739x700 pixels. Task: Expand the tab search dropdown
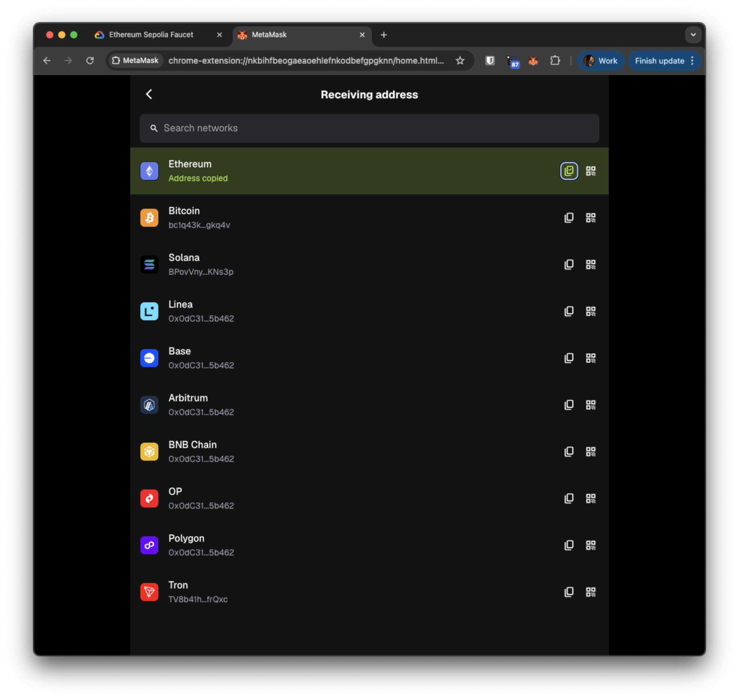click(693, 35)
